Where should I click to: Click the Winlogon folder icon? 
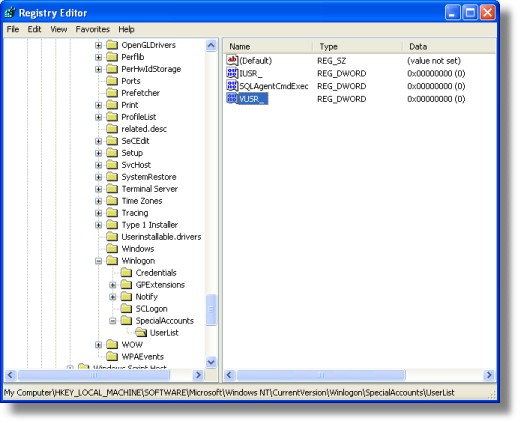click(x=112, y=260)
